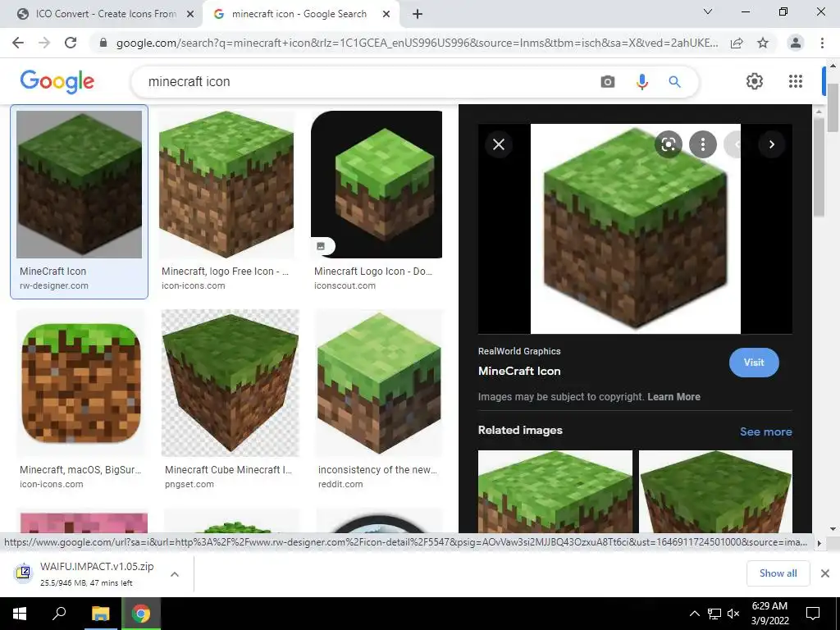
Task: Close the image preview panel
Action: click(499, 144)
